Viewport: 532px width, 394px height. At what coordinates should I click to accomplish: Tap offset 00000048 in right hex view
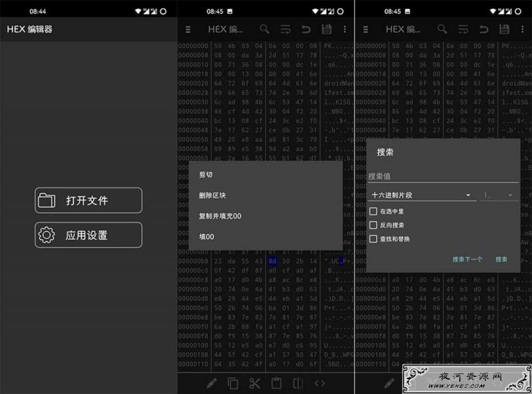pos(371,130)
